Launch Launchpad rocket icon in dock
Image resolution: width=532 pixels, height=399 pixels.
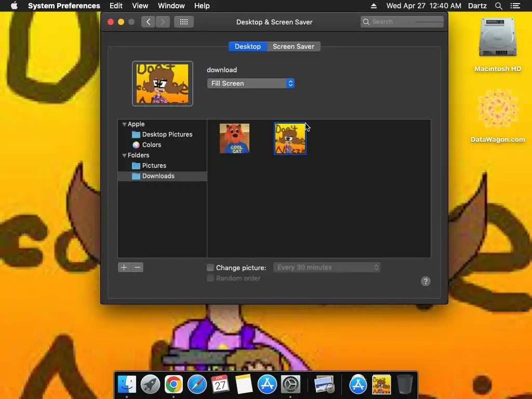(150, 384)
